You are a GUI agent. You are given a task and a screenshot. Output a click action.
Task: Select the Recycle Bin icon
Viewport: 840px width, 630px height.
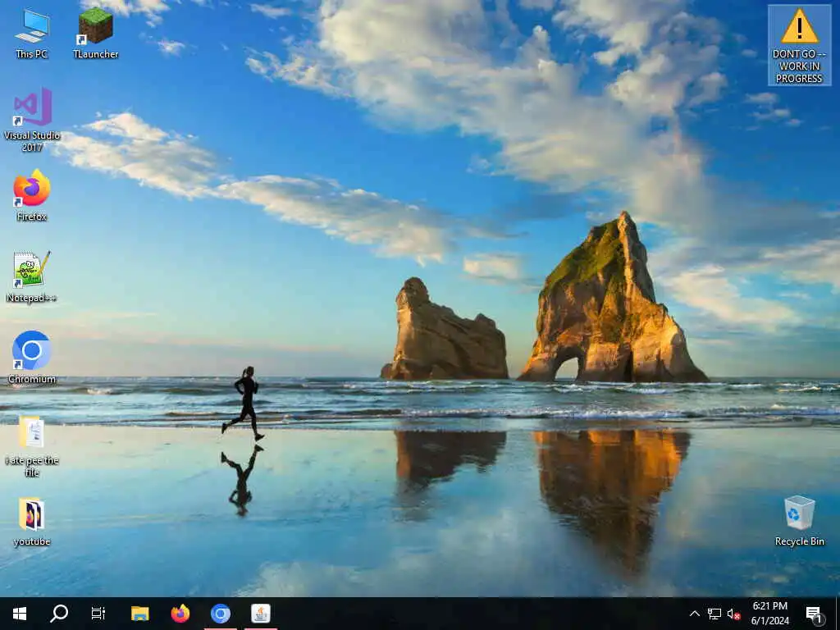coord(799,521)
